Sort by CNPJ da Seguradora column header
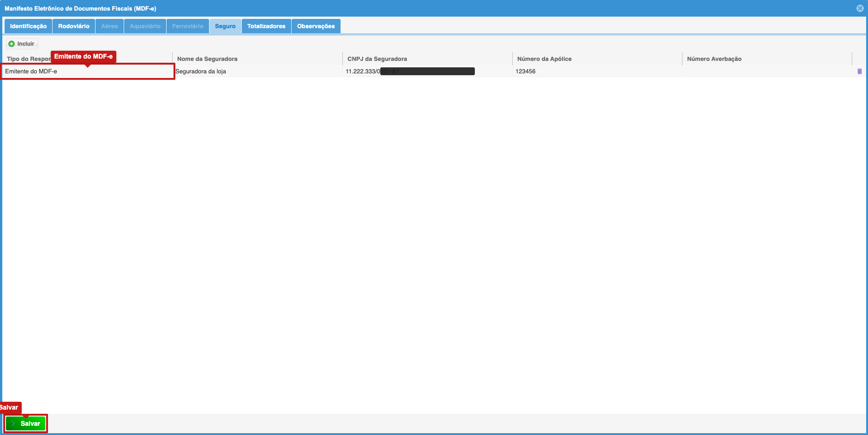This screenshot has height=435, width=868. (427, 59)
